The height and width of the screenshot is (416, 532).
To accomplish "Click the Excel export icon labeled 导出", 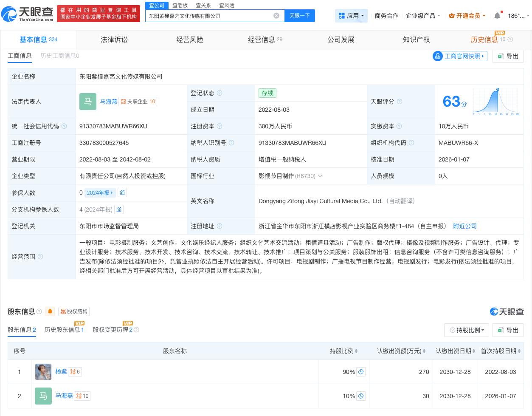I will point(508,330).
